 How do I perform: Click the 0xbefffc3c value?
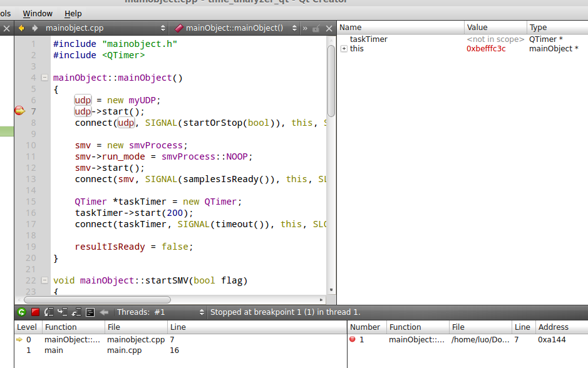[x=486, y=49]
